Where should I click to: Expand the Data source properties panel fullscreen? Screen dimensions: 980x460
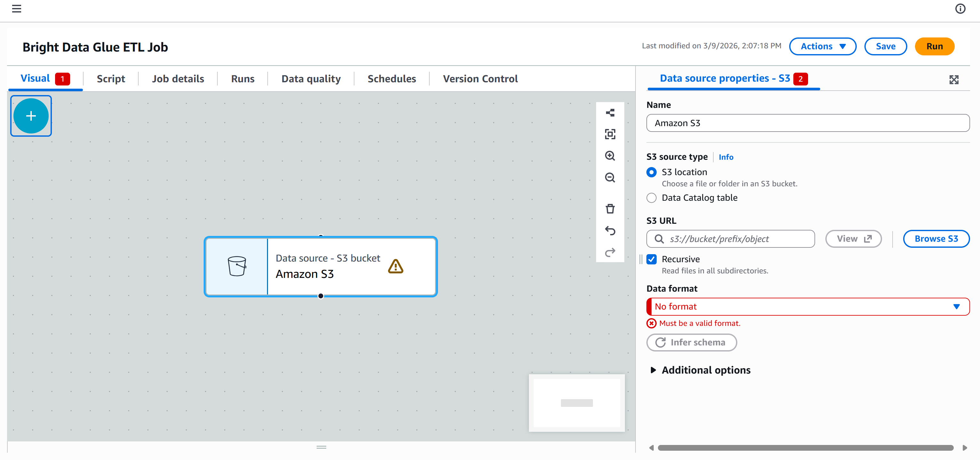pyautogui.click(x=954, y=79)
